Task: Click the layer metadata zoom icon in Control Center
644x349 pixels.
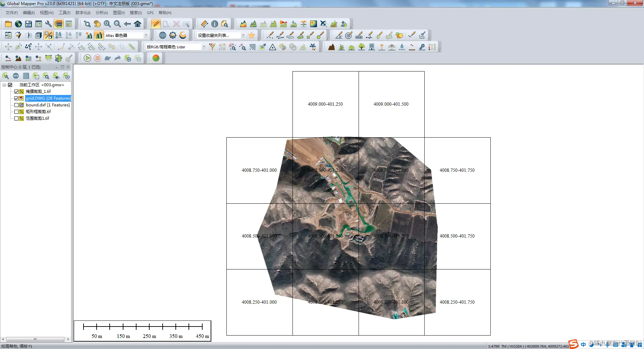Action: (46, 76)
